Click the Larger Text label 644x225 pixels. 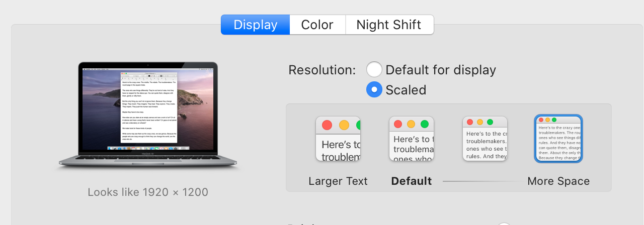click(x=338, y=181)
